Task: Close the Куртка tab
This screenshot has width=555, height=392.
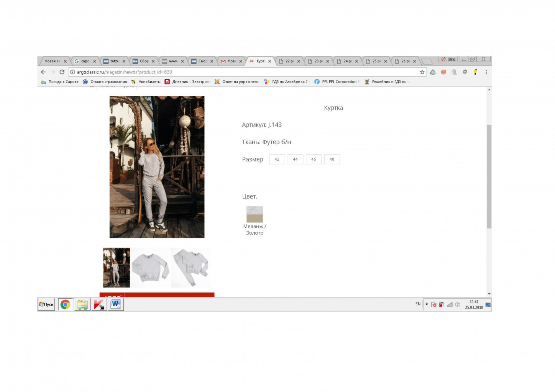Action: coord(270,61)
